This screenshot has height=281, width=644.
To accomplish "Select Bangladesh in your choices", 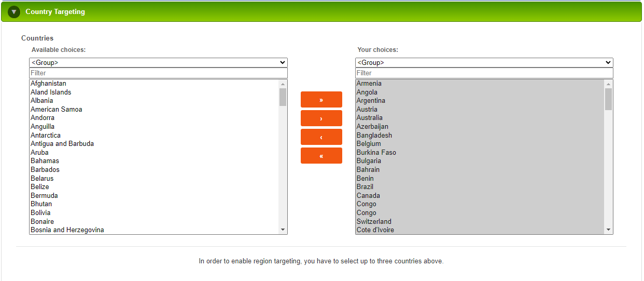I will (480, 135).
